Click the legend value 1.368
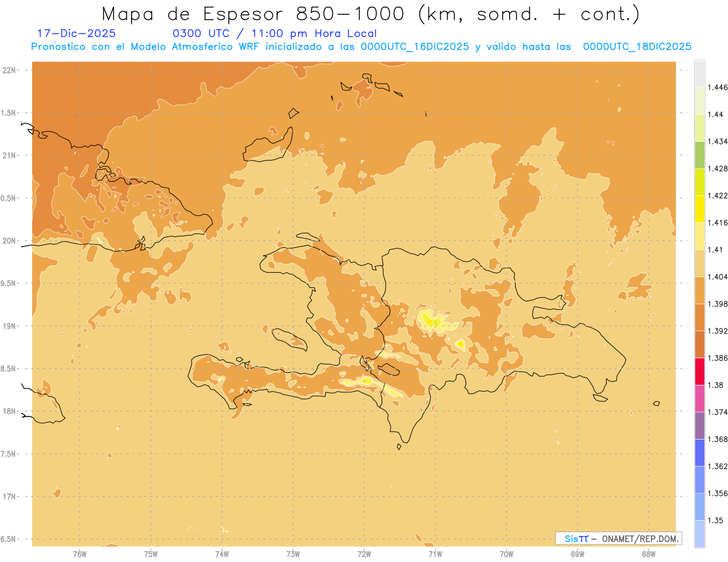The width and height of the screenshot is (728, 562). [x=717, y=440]
